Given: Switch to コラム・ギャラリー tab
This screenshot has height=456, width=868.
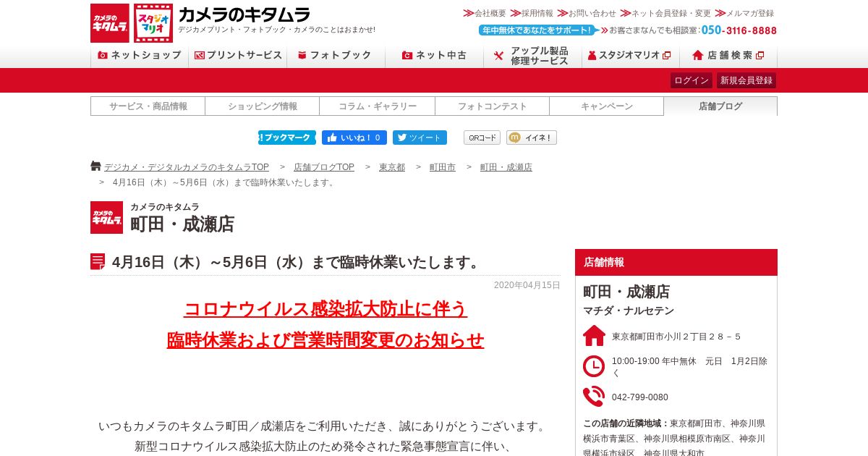Looking at the screenshot, I should click(378, 106).
